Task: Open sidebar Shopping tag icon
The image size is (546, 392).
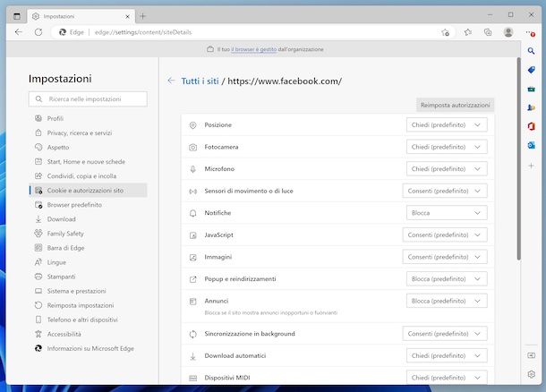Action: 531,70
